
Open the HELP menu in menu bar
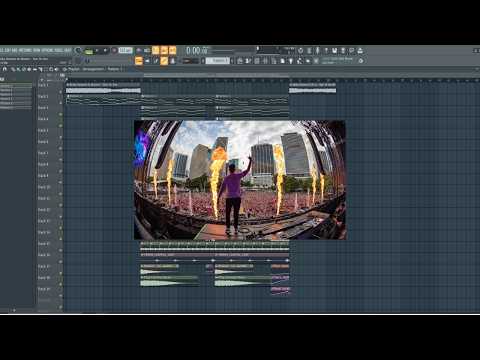pyautogui.click(x=68, y=50)
